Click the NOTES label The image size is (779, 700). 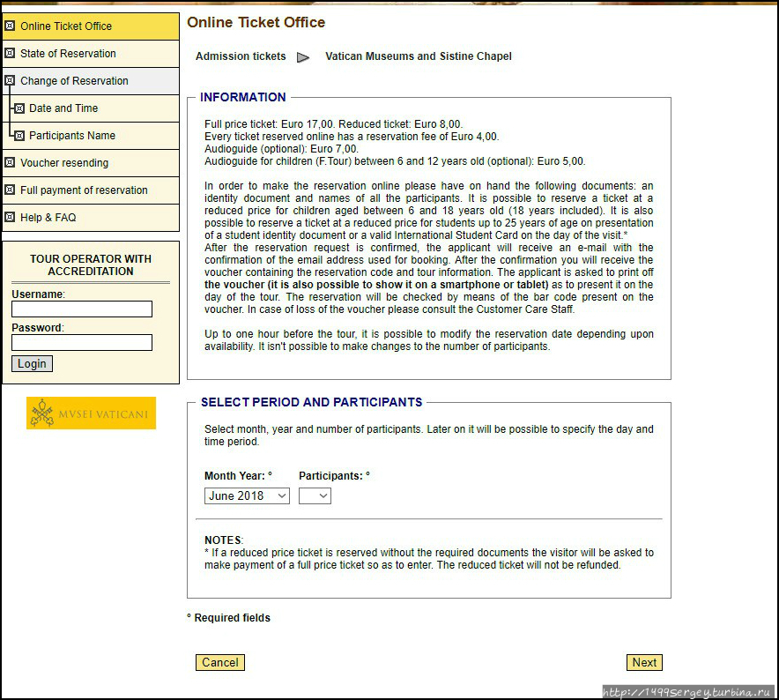click(224, 540)
